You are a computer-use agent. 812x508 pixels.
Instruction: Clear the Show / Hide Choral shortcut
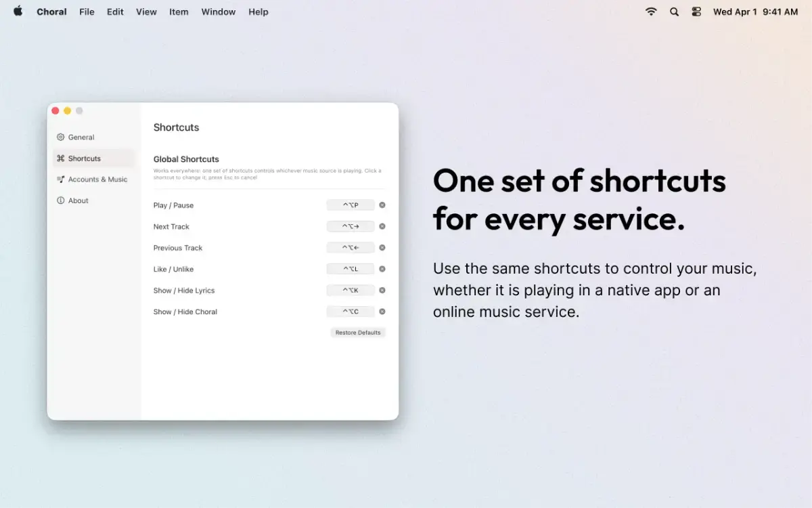point(382,312)
